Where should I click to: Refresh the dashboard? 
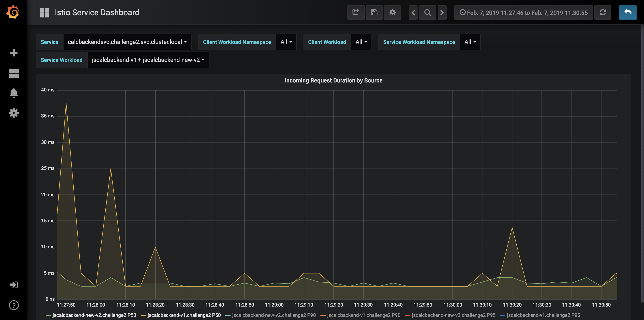point(603,13)
